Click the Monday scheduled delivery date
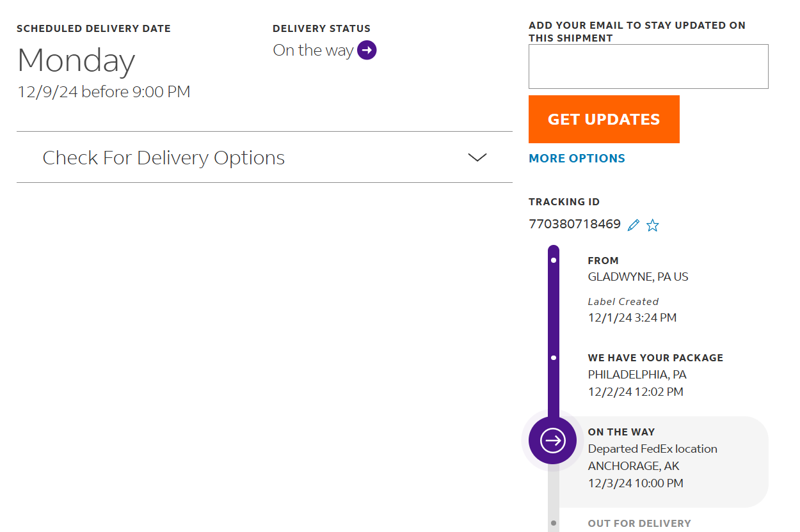800x532 pixels. (76, 61)
